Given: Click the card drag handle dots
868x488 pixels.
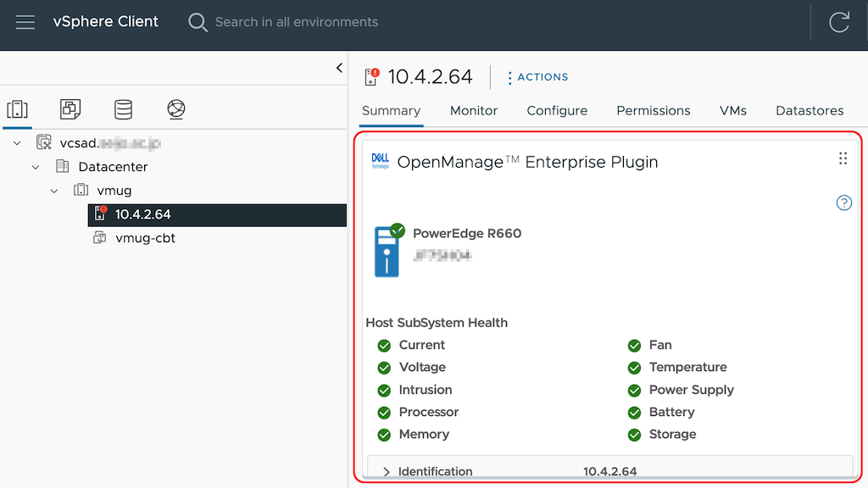Looking at the screenshot, I should [843, 158].
